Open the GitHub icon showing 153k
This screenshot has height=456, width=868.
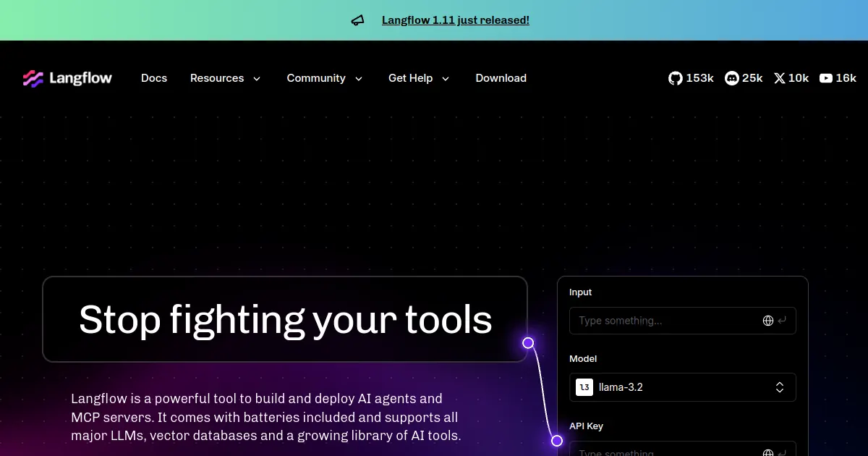676,78
